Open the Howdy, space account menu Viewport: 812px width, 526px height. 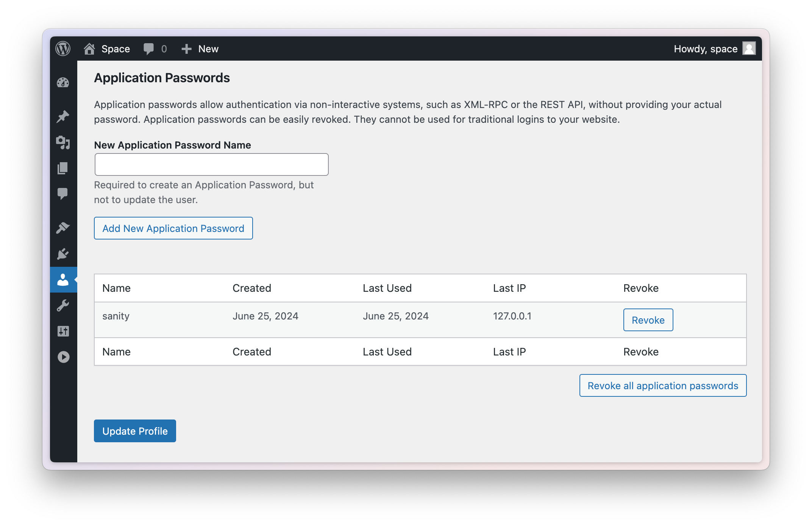click(x=714, y=49)
